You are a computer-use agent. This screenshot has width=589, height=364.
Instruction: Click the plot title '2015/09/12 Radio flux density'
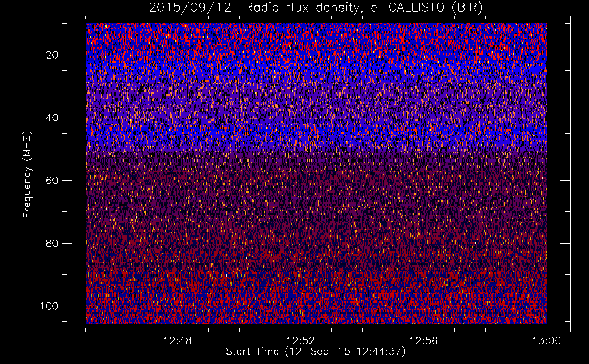(x=316, y=8)
